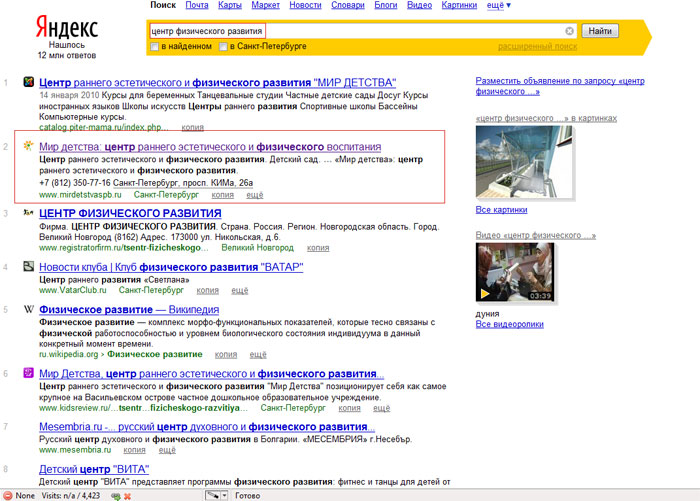This screenshot has width=700, height=501.
Task: Click the Wikipedia favicon beside result five
Action: (30, 310)
